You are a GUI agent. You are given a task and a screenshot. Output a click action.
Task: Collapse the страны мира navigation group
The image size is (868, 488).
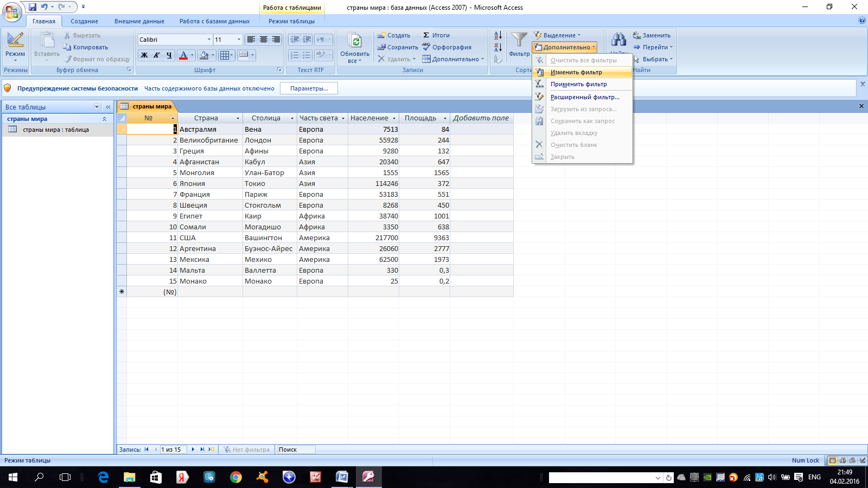click(104, 119)
